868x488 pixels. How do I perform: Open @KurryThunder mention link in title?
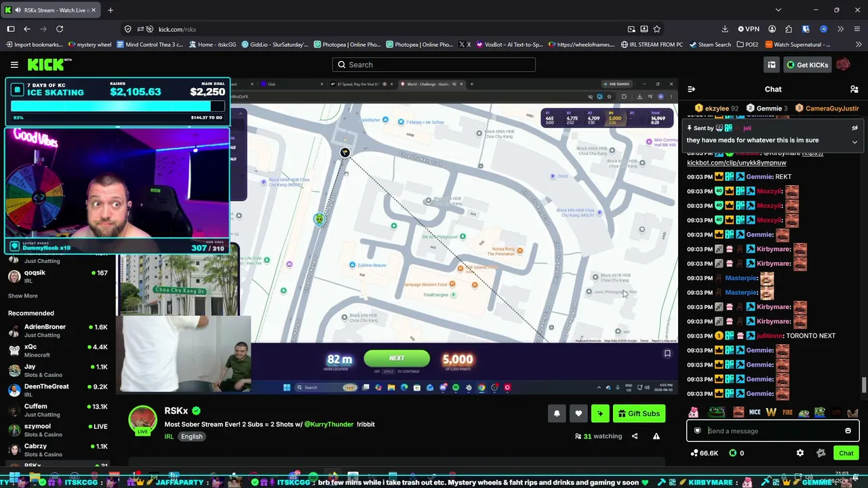(329, 424)
